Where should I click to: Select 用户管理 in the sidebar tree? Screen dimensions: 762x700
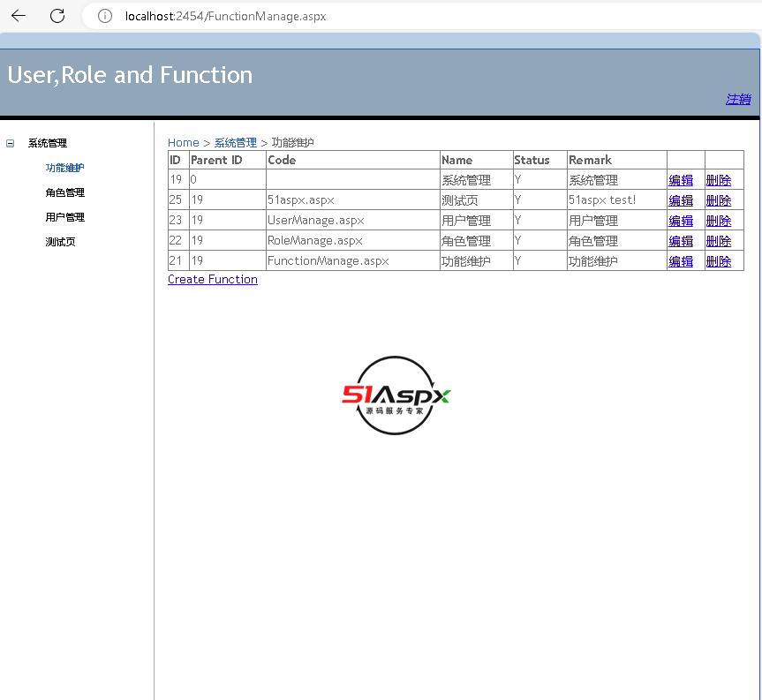[x=64, y=217]
